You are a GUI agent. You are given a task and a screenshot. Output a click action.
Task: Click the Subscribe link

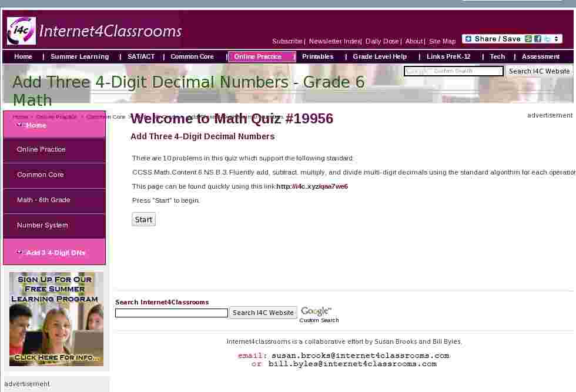pos(287,41)
